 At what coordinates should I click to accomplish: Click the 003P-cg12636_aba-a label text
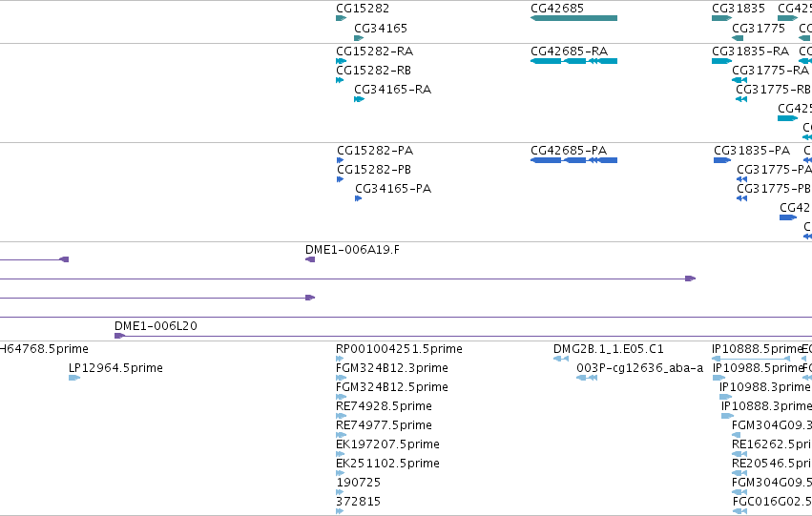(640, 368)
